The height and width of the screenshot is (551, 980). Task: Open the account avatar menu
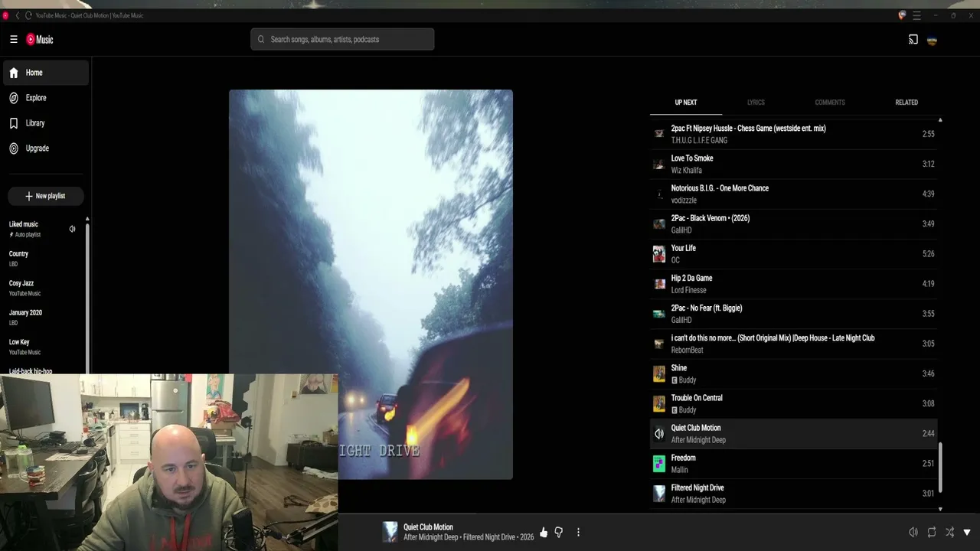pyautogui.click(x=932, y=40)
